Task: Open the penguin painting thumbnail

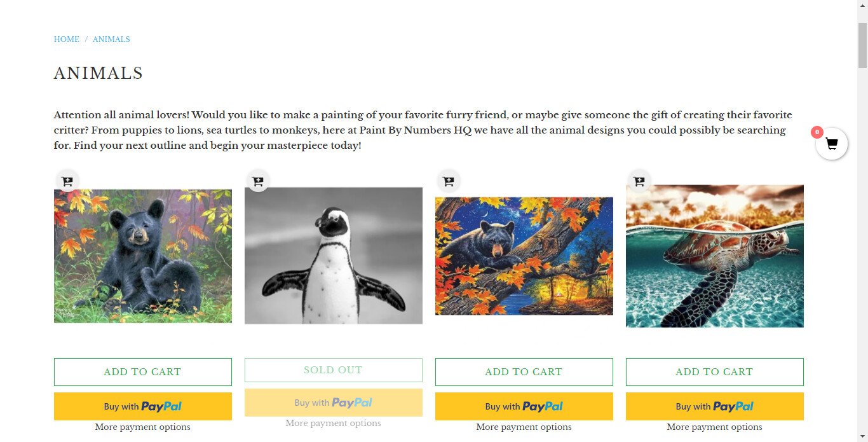Action: point(334,256)
